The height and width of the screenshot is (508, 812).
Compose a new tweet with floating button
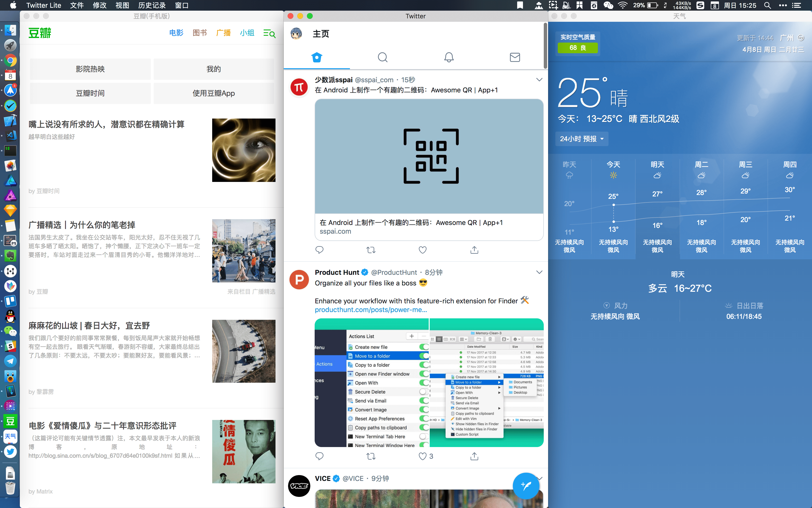click(x=526, y=486)
